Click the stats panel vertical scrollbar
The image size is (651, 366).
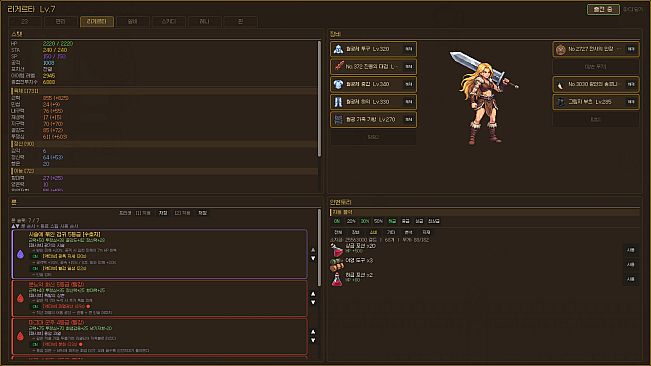coord(319,99)
